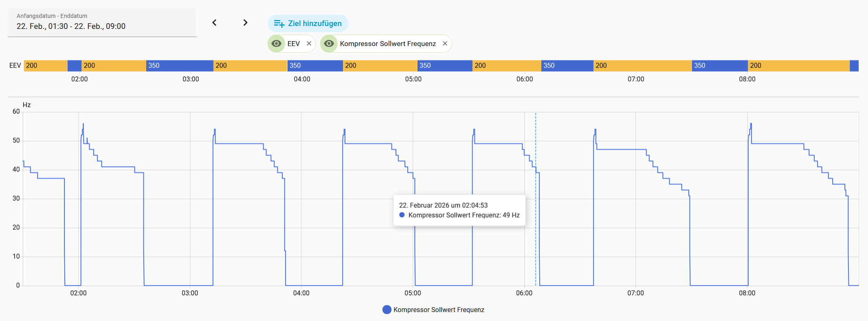This screenshot has height=321, width=868.
Task: Click the EEV 350 segment just before 08:00
Action: (x=719, y=66)
